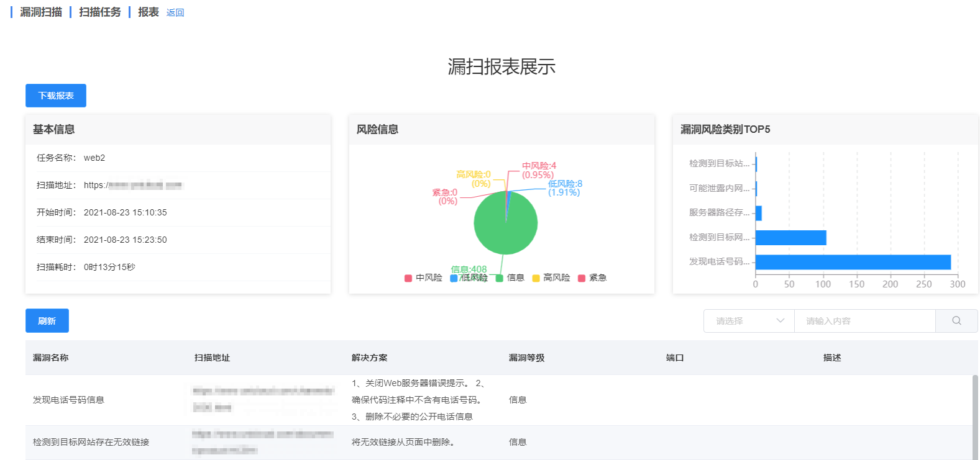
Task: Go to the 扫描任务 breadcrumb item
Action: pyautogui.click(x=100, y=12)
